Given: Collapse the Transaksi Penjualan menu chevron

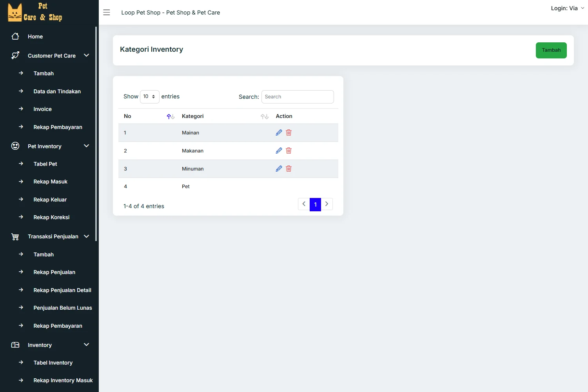Looking at the screenshot, I should point(87,236).
